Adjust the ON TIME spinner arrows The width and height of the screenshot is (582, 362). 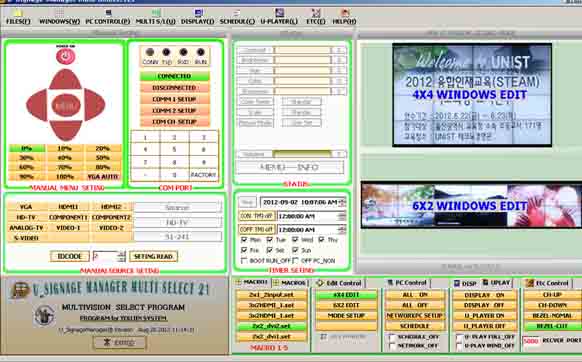[x=342, y=216]
